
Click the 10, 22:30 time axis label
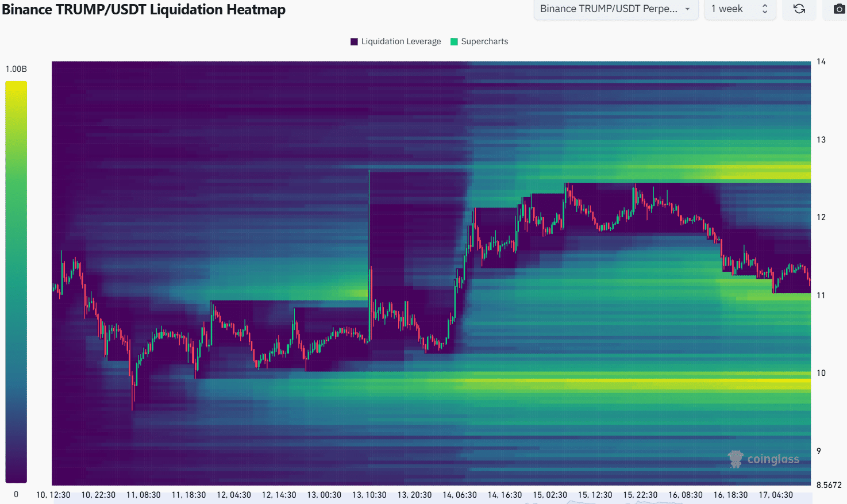point(98,495)
